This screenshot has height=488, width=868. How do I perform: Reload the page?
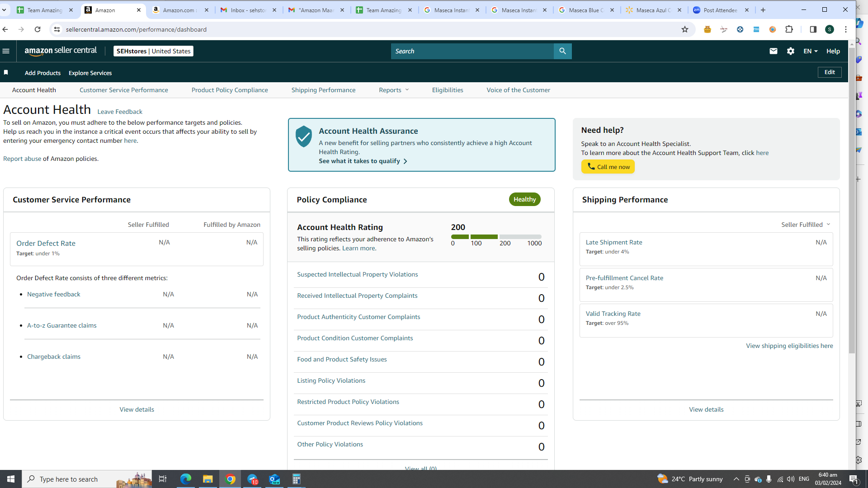click(38, 29)
